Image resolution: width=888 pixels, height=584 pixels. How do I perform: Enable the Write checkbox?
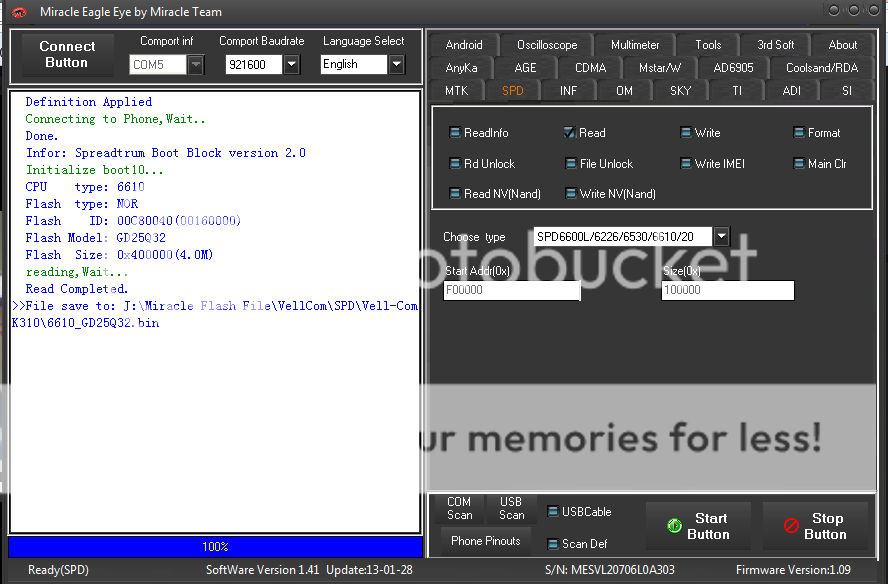click(685, 133)
